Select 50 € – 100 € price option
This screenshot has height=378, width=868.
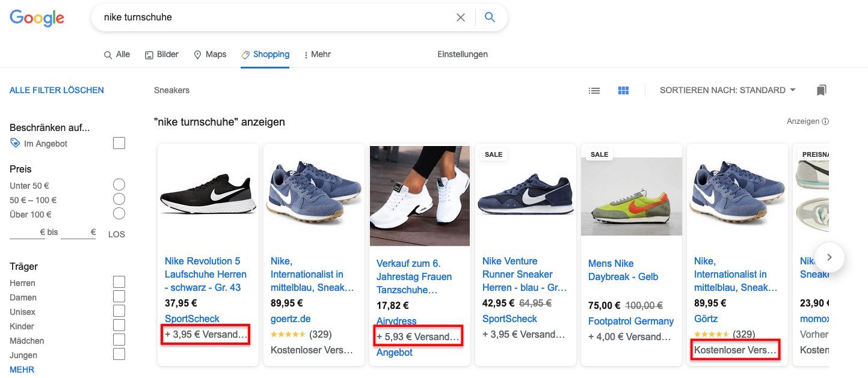pos(119,199)
